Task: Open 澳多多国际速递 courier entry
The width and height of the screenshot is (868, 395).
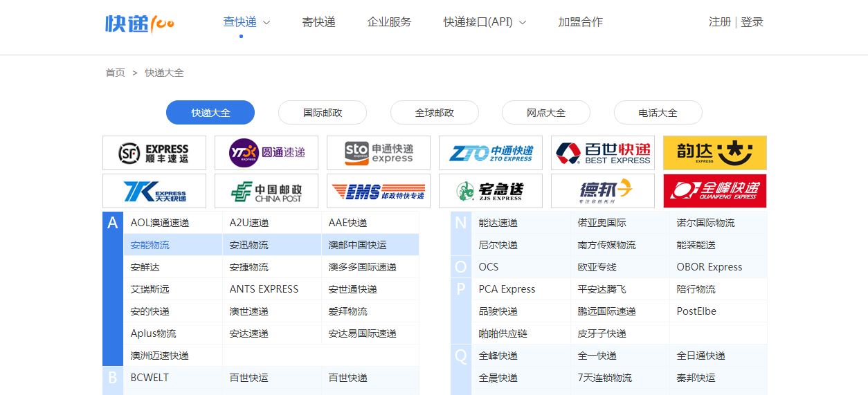Action: click(363, 267)
